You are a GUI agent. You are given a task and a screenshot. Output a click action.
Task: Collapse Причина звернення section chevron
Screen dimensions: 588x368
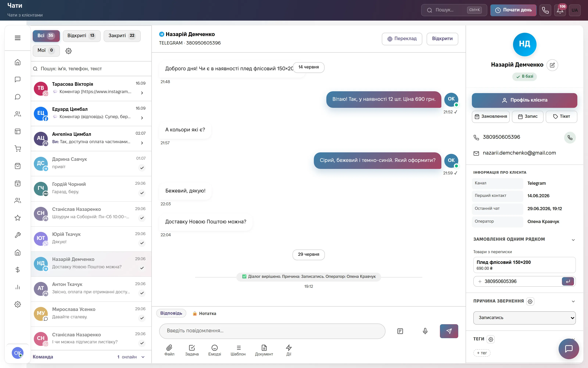pyautogui.click(x=573, y=301)
